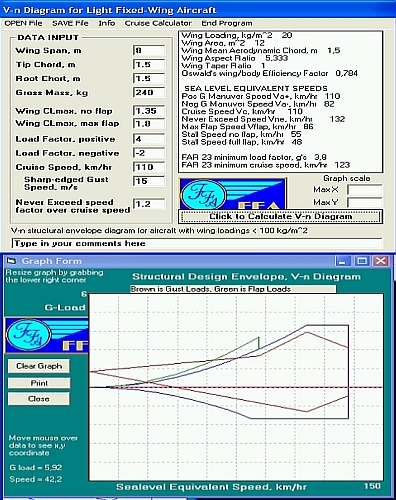The width and height of the screenshot is (396, 500).
Task: Click the Stall Speed no flap result line
Action: [x=242, y=135]
